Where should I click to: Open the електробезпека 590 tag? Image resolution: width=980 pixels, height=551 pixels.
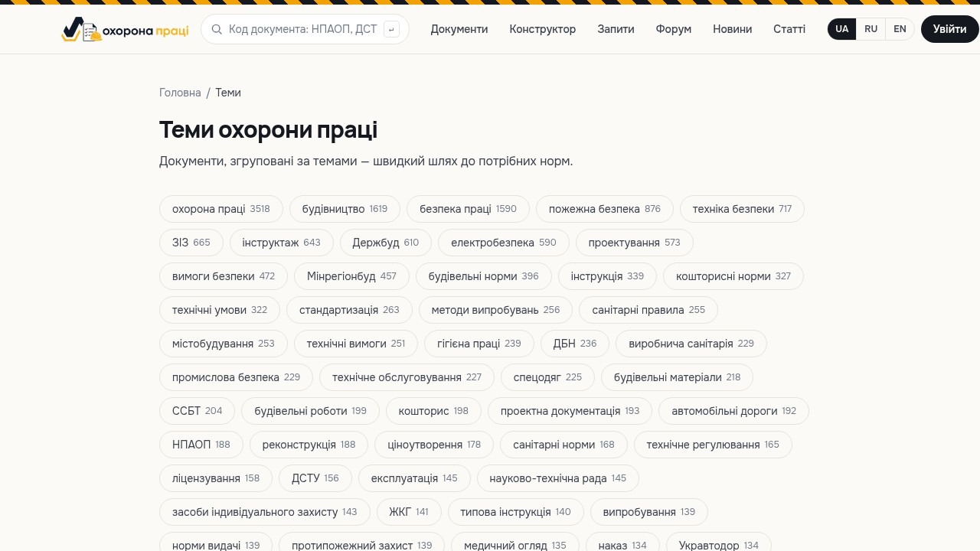coord(504,243)
